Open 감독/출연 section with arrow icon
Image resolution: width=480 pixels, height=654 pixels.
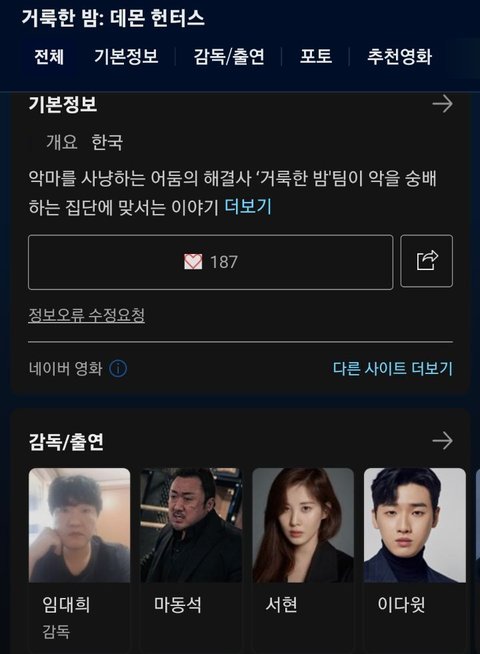click(442, 441)
